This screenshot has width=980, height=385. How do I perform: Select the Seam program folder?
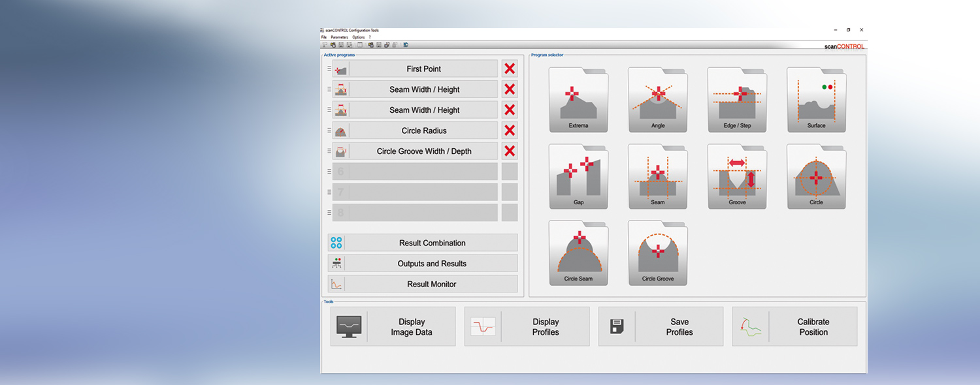pyautogui.click(x=658, y=177)
